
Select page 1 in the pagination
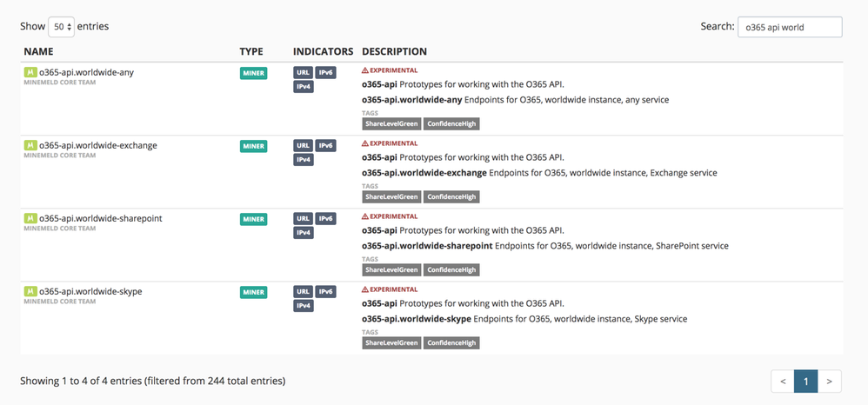click(x=806, y=381)
